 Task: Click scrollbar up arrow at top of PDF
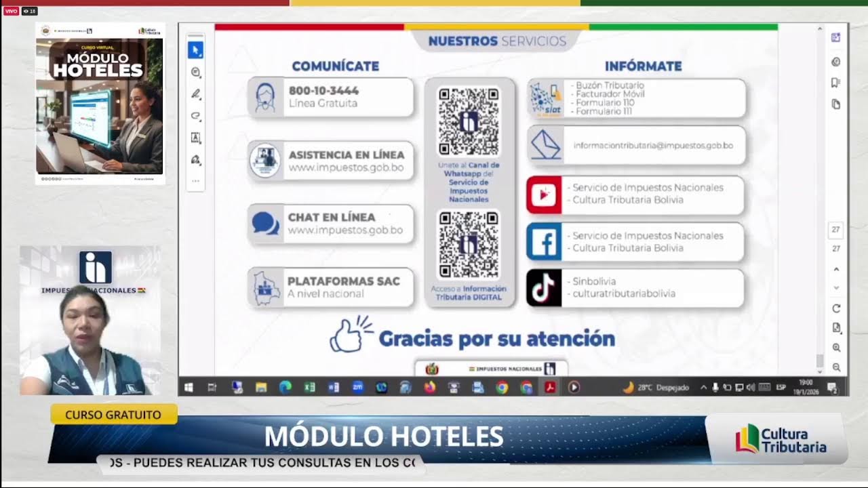(819, 29)
